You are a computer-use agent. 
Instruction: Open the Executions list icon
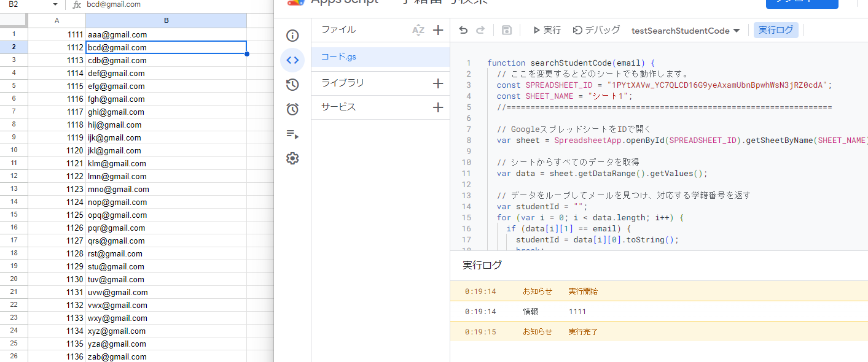tap(292, 134)
